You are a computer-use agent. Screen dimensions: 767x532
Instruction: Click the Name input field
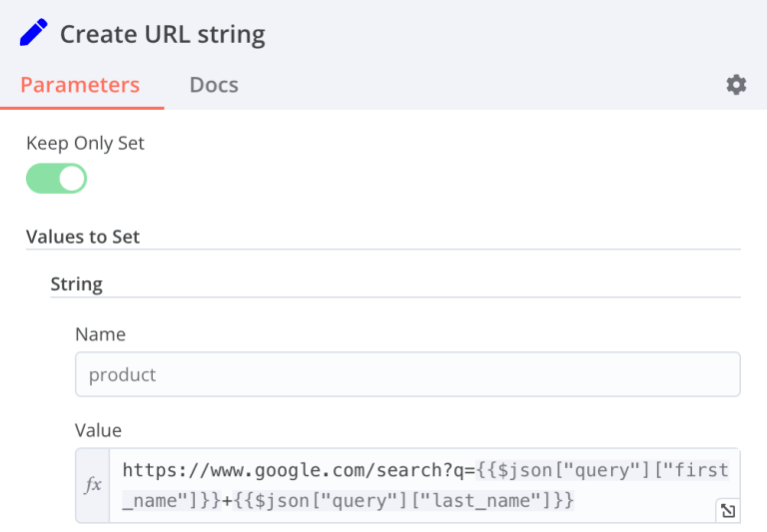[407, 374]
